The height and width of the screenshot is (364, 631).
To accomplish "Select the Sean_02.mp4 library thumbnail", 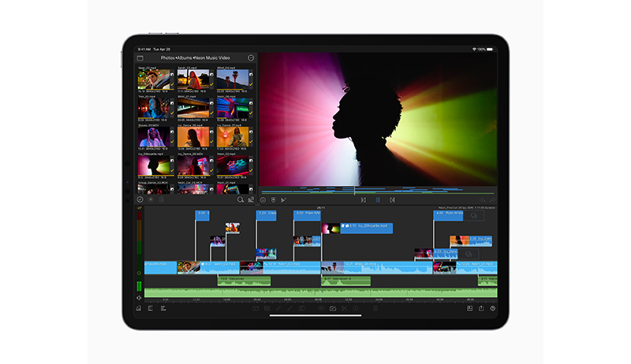I will (x=154, y=79).
